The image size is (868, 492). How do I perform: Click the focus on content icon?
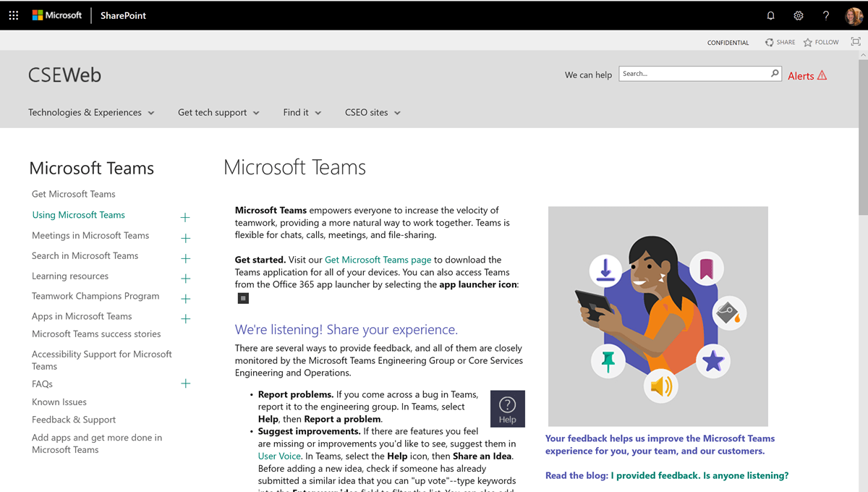(x=856, y=42)
